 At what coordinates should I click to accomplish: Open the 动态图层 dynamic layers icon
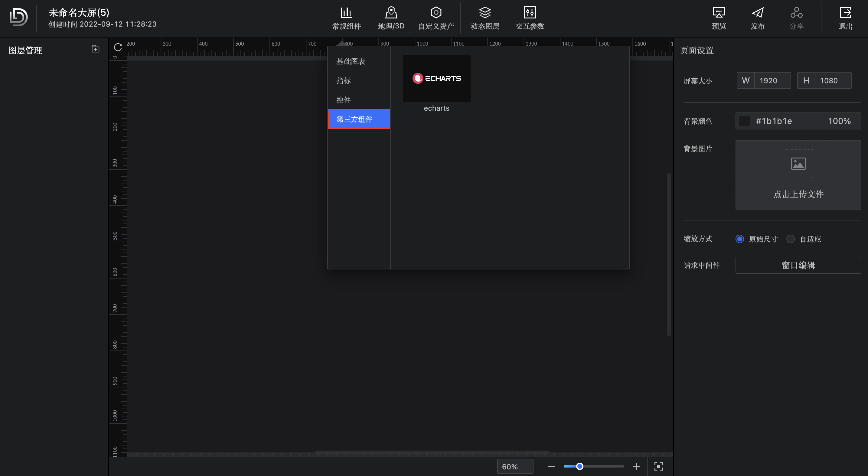(485, 13)
